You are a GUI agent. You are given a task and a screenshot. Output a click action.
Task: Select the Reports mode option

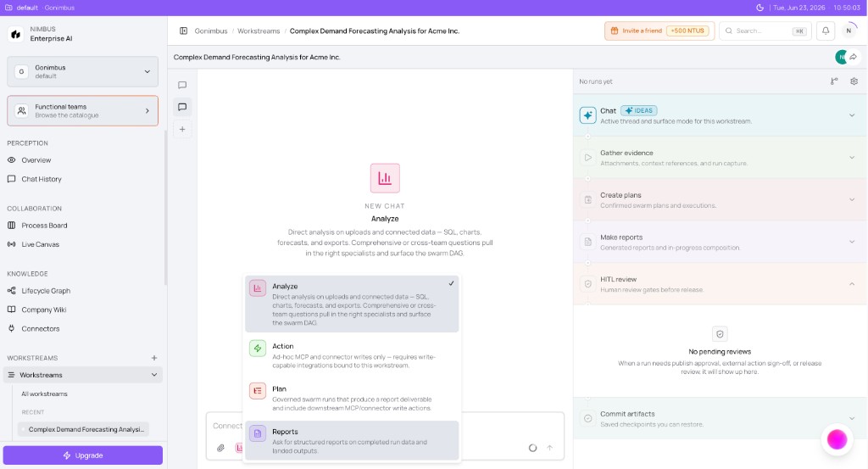352,440
